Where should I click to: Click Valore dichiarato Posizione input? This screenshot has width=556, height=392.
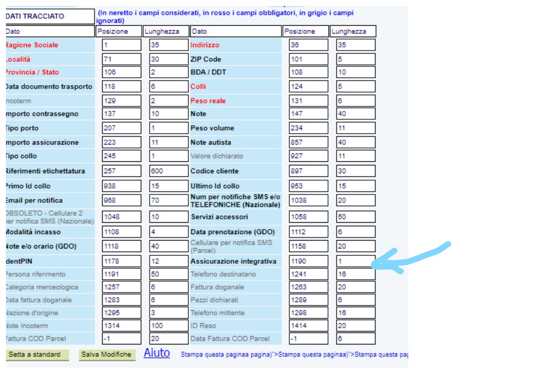[x=309, y=156]
